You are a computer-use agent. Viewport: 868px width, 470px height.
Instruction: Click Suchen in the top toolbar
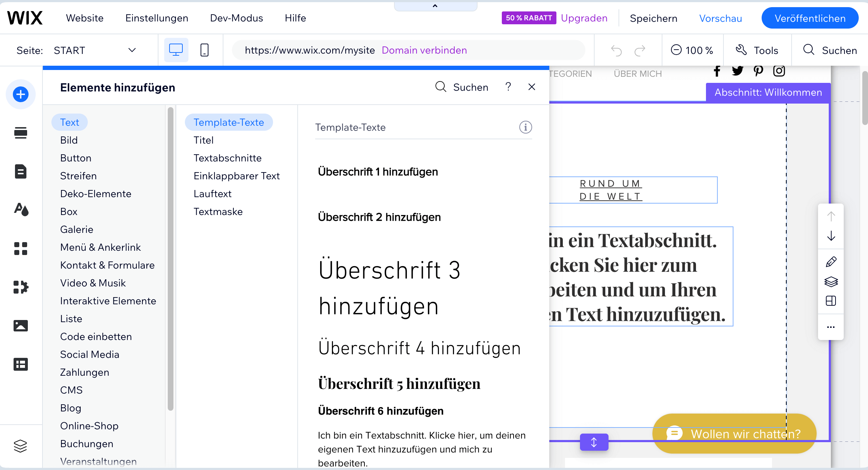pos(830,50)
